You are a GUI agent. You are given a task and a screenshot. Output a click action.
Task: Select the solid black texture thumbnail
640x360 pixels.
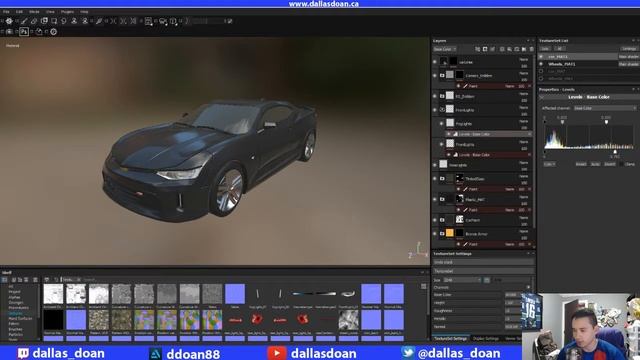53,319
